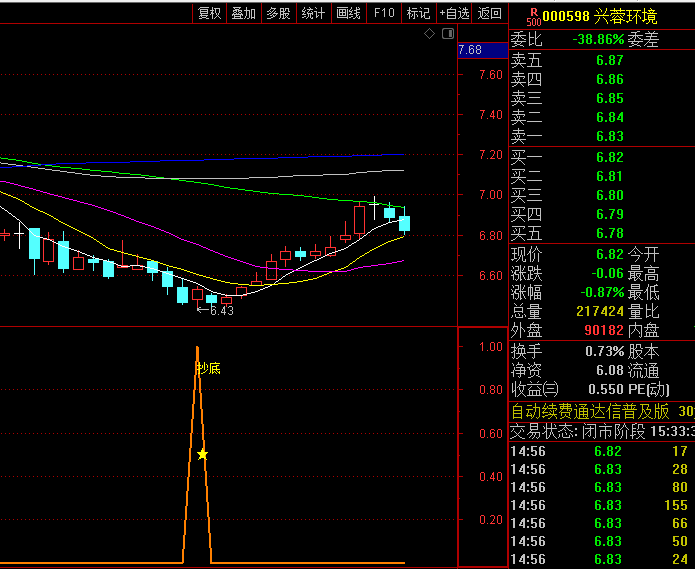Select the 画线 drawing tool
The image size is (695, 569).
click(x=348, y=13)
